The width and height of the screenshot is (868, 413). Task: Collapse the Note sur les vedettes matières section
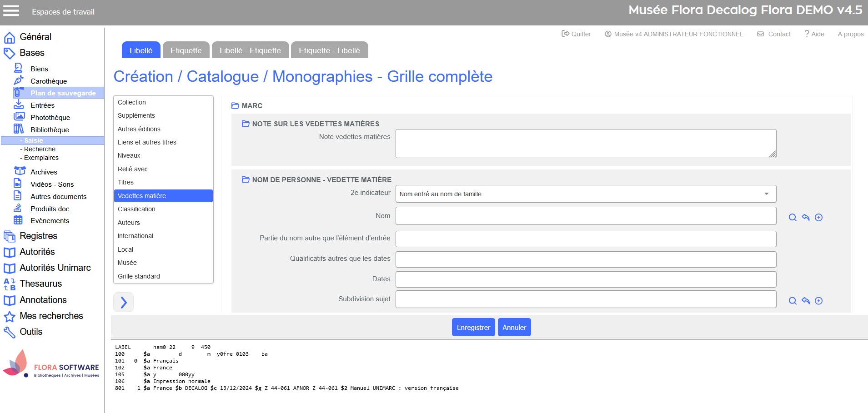(x=246, y=124)
